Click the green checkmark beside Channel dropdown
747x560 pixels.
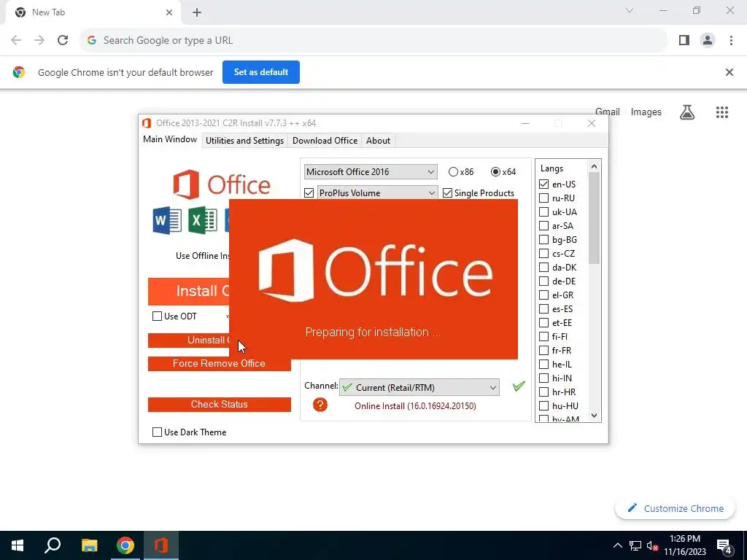point(519,386)
